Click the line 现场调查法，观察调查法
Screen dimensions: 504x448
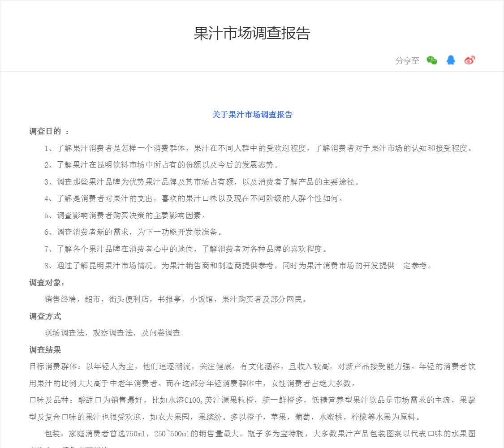[x=112, y=333]
